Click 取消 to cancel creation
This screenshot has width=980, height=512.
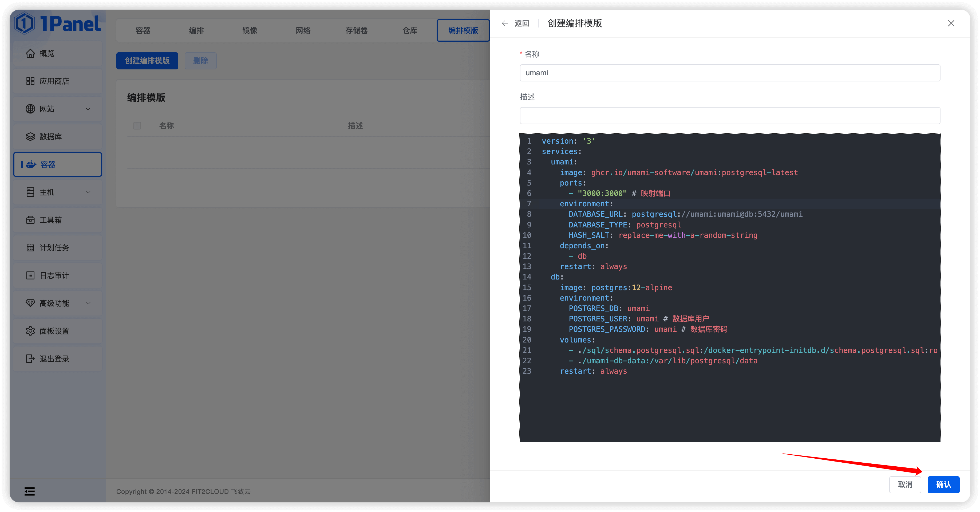[x=905, y=485]
